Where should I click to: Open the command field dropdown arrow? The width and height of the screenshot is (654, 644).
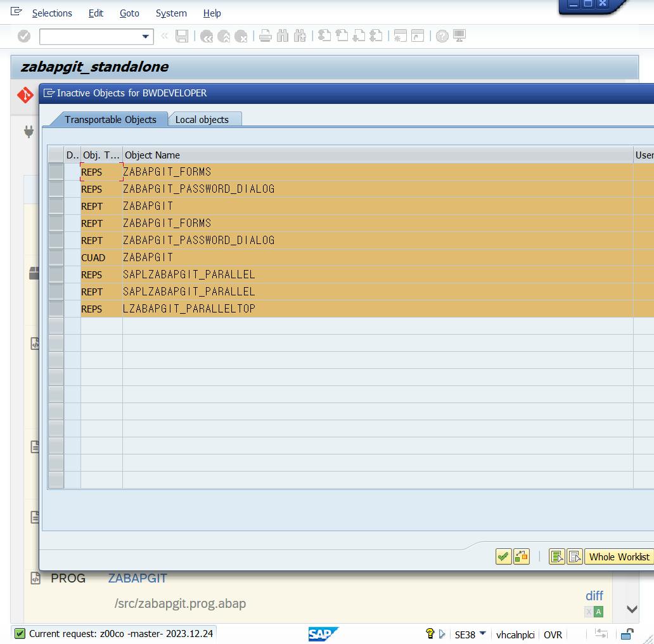pyautogui.click(x=146, y=36)
